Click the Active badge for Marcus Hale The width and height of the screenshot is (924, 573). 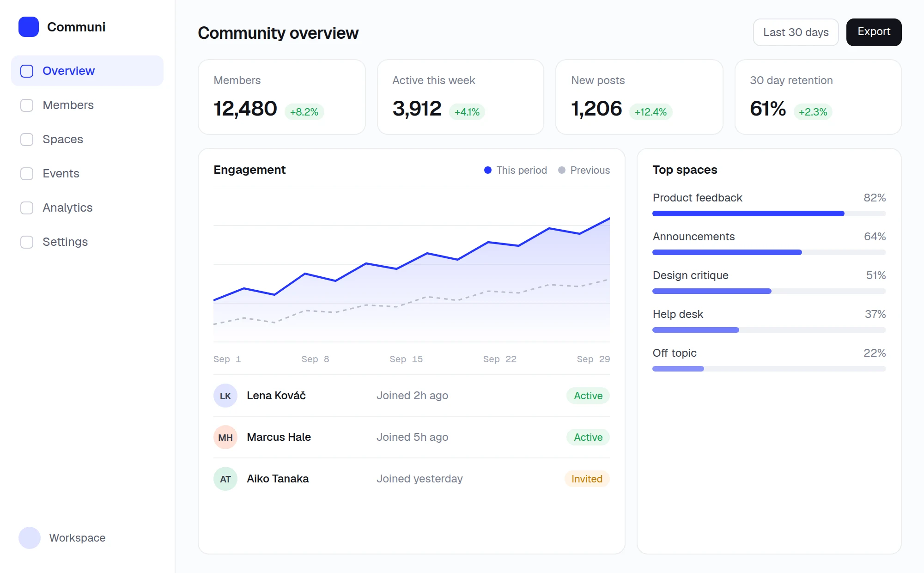tap(588, 437)
